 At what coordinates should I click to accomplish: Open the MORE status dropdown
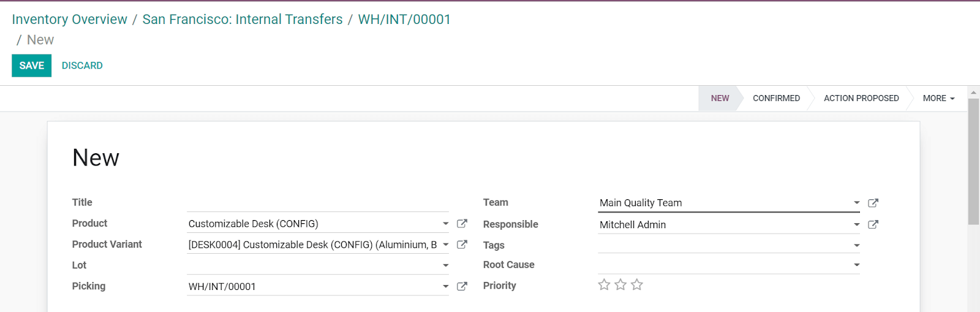[x=938, y=98]
